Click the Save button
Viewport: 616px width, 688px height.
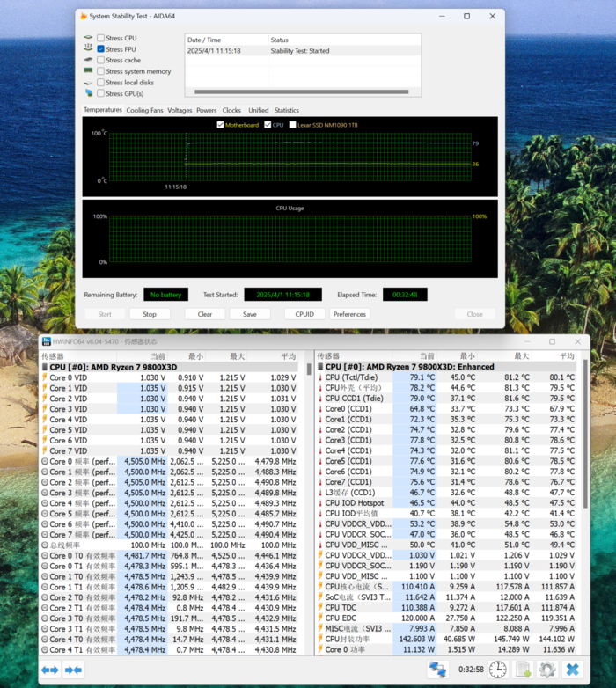coord(250,314)
